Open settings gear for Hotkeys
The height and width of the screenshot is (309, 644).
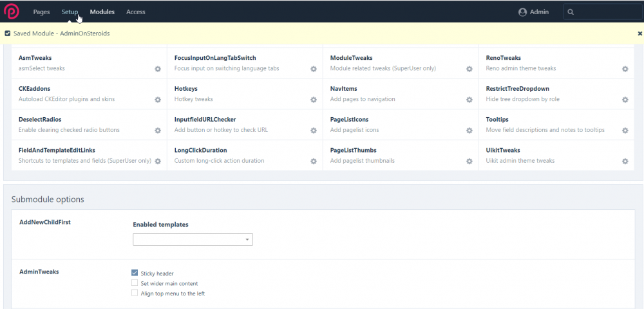coord(314,100)
